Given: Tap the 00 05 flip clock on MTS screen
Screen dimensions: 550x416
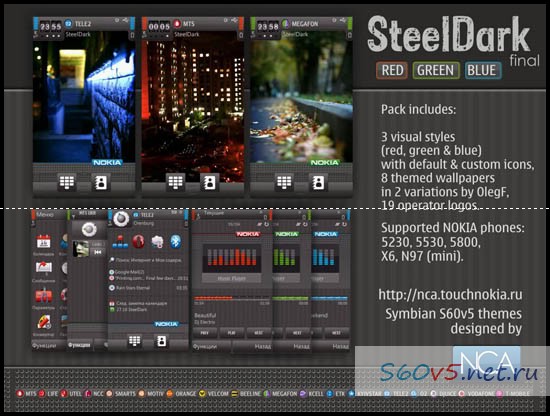Looking at the screenshot, I should [159, 27].
